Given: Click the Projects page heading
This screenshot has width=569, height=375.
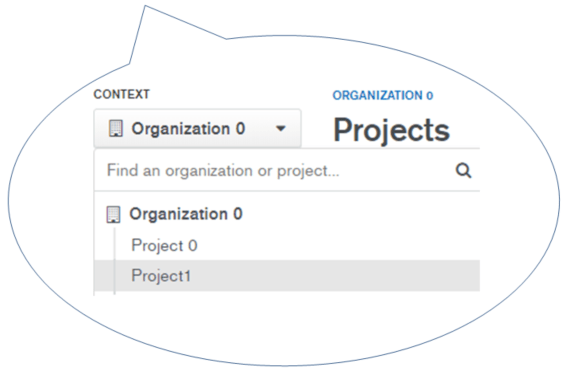Looking at the screenshot, I should pos(392,130).
